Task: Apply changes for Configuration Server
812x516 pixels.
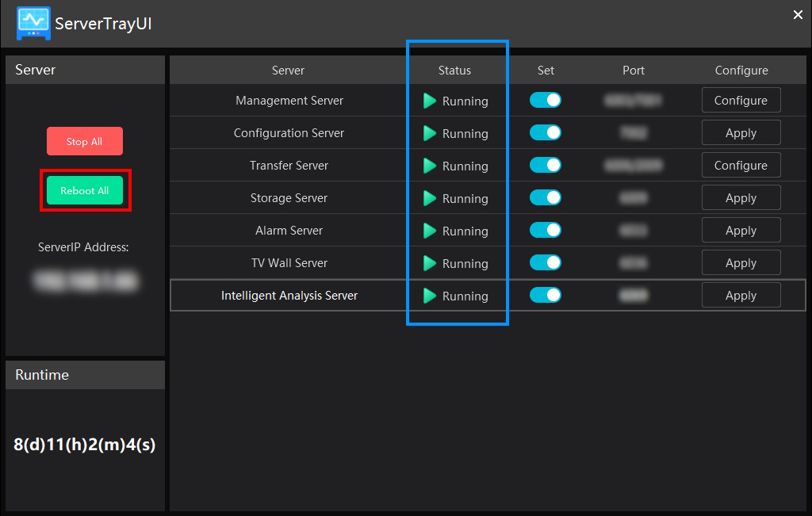Action: (x=741, y=133)
